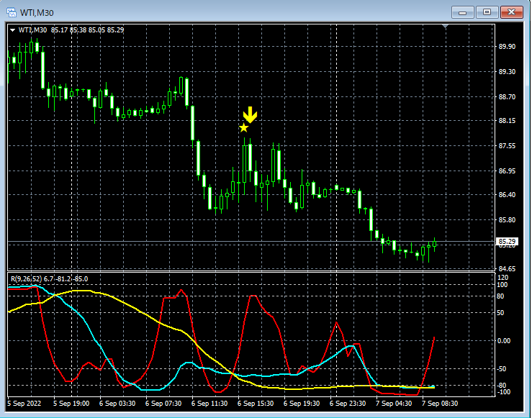Click the 86.95 price scale label
This screenshot has width=532, height=418.
pyautogui.click(x=507, y=171)
